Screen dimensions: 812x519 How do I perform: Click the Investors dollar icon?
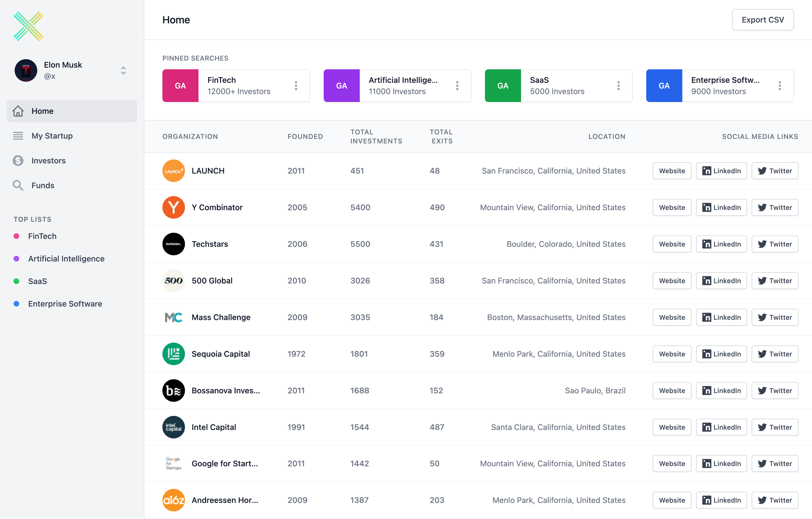coord(18,161)
